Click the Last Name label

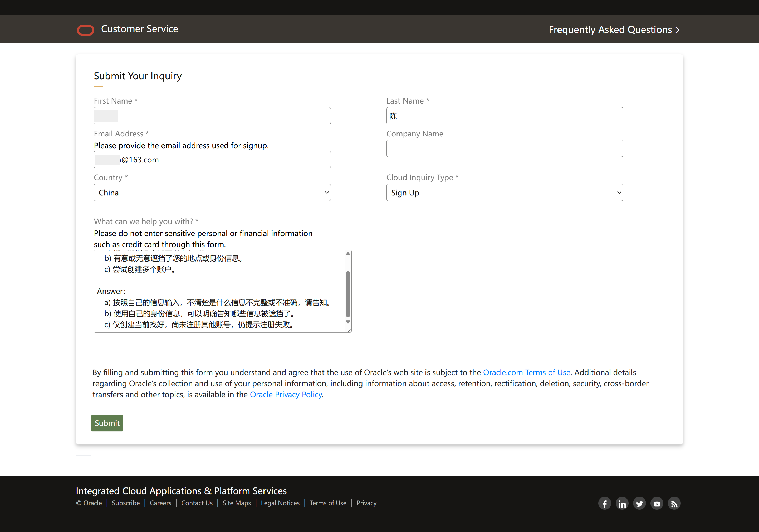[408, 101]
